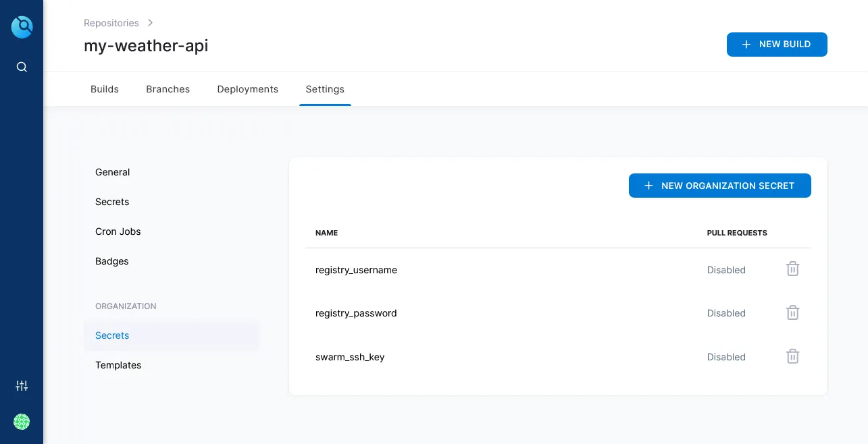This screenshot has width=868, height=444.
Task: Switch to the Builds tab
Action: coord(105,89)
